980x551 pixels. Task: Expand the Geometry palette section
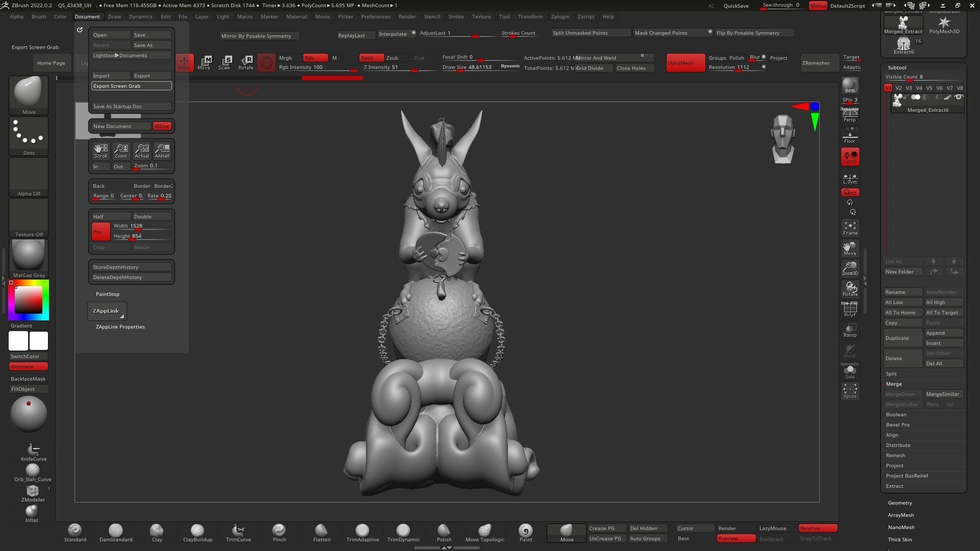(900, 503)
